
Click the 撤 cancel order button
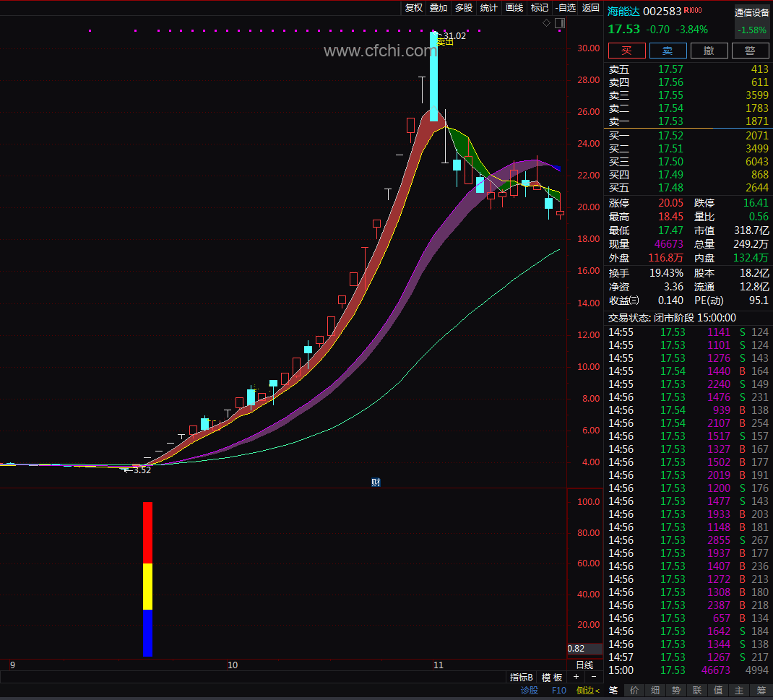pos(709,51)
